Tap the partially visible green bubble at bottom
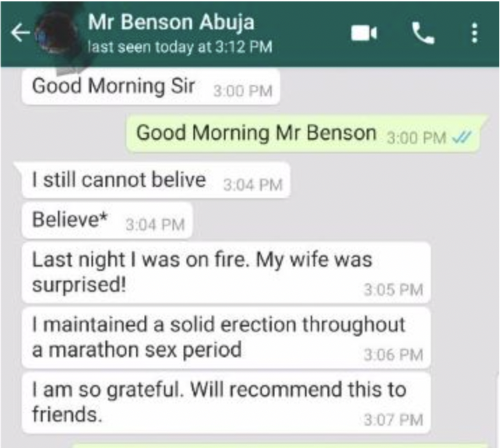The height and width of the screenshot is (448, 500). [x=280, y=445]
